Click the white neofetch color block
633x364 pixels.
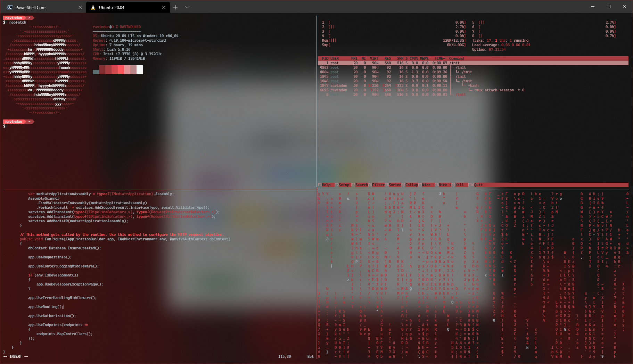pyautogui.click(x=140, y=70)
